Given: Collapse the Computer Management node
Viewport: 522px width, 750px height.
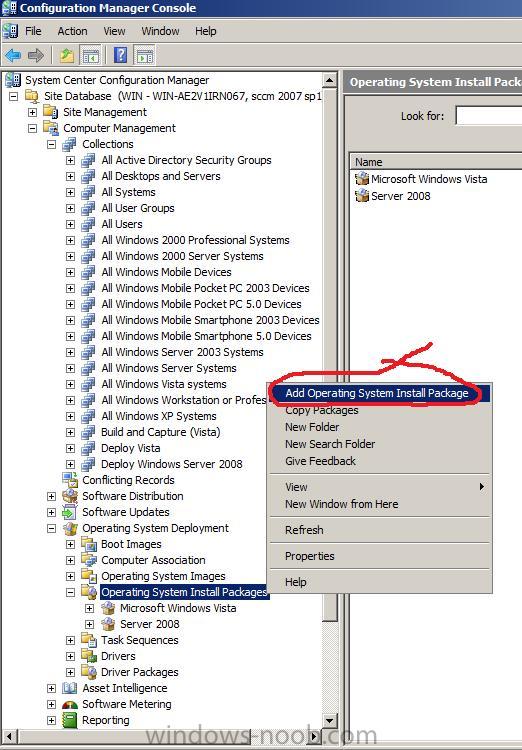Looking at the screenshot, I should tap(32, 128).
